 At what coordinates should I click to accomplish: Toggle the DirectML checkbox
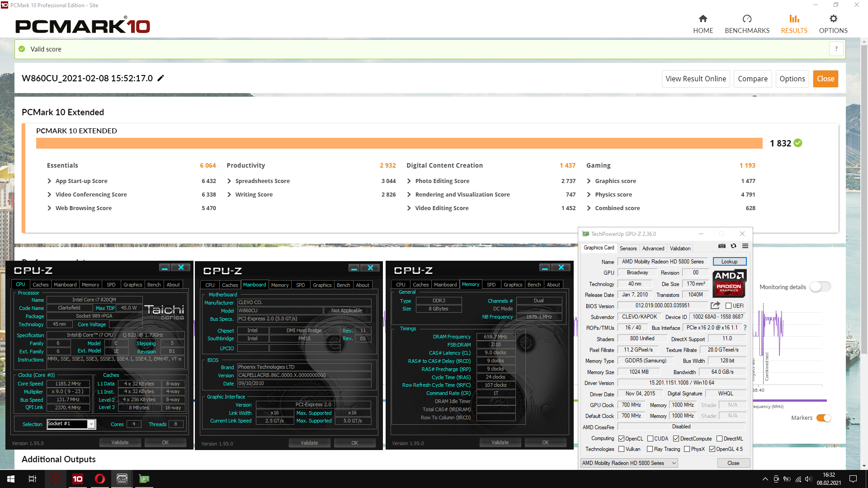(719, 439)
